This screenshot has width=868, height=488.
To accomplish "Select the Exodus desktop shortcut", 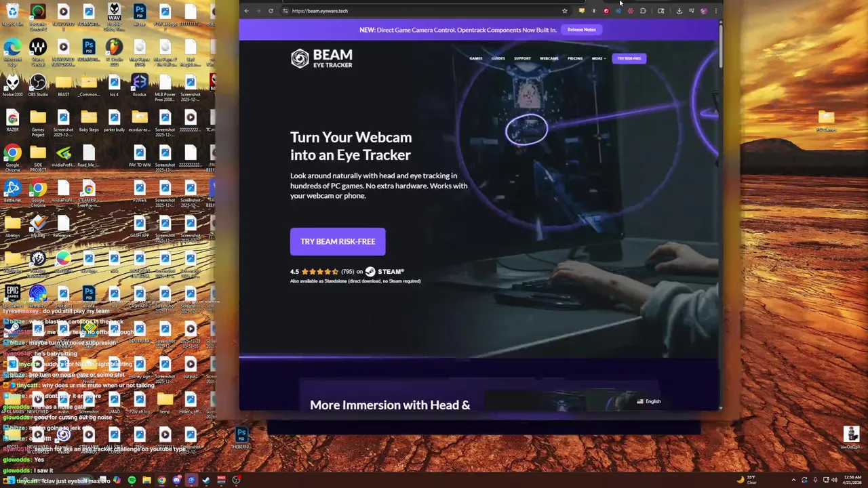I will point(140,86).
